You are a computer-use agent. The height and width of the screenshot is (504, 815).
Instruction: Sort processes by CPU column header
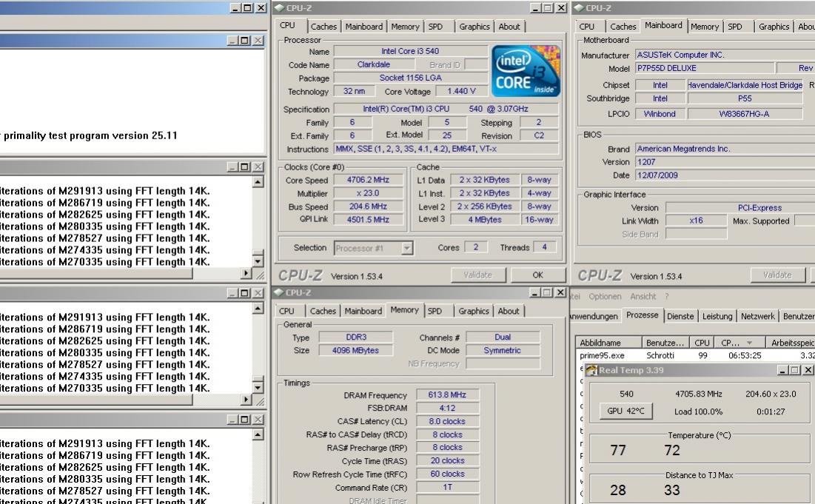702,343
